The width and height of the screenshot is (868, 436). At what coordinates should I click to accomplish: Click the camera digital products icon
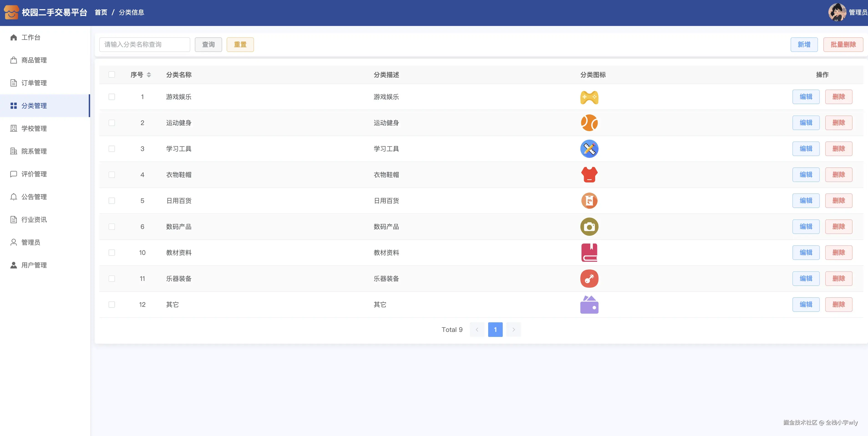pyautogui.click(x=589, y=227)
